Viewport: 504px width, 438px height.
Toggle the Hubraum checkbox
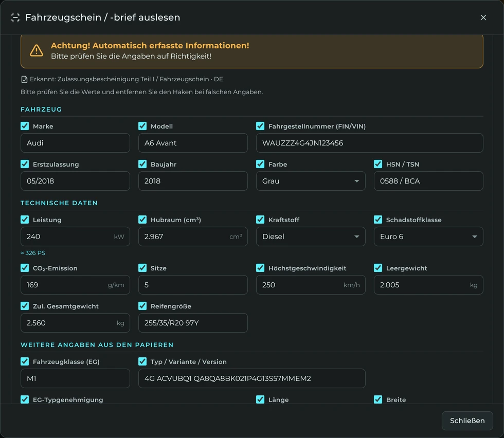pos(142,220)
